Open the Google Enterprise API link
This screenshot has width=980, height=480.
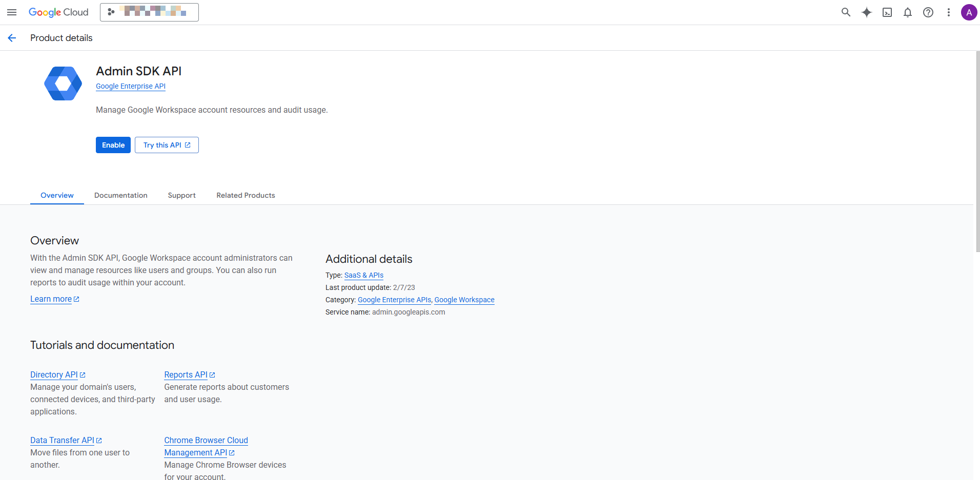point(131,86)
